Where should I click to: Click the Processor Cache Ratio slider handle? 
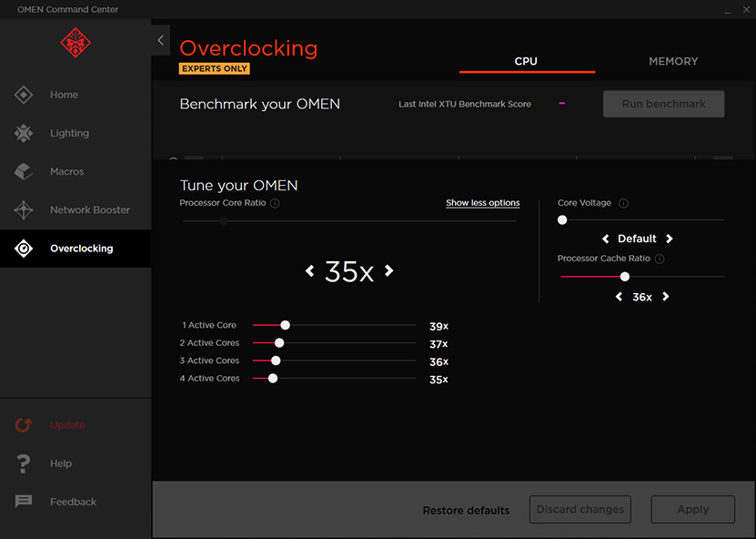625,277
